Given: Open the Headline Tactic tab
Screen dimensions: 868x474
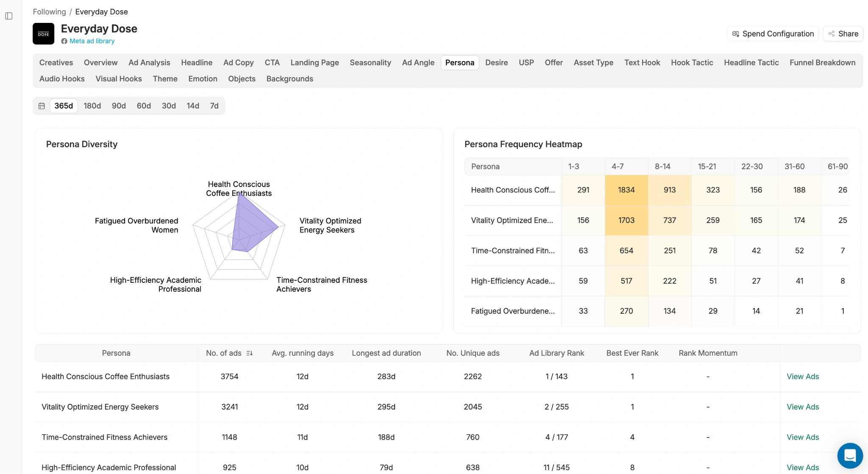Looking at the screenshot, I should (751, 63).
